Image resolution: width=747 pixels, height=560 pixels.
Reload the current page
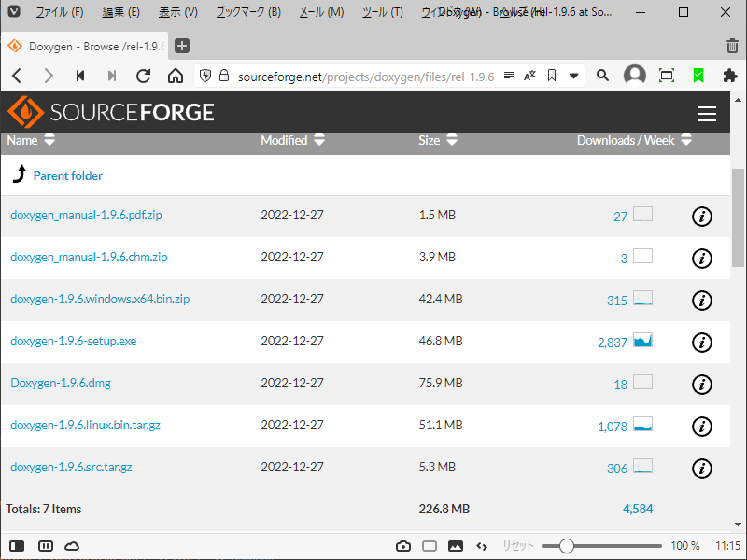(x=143, y=76)
